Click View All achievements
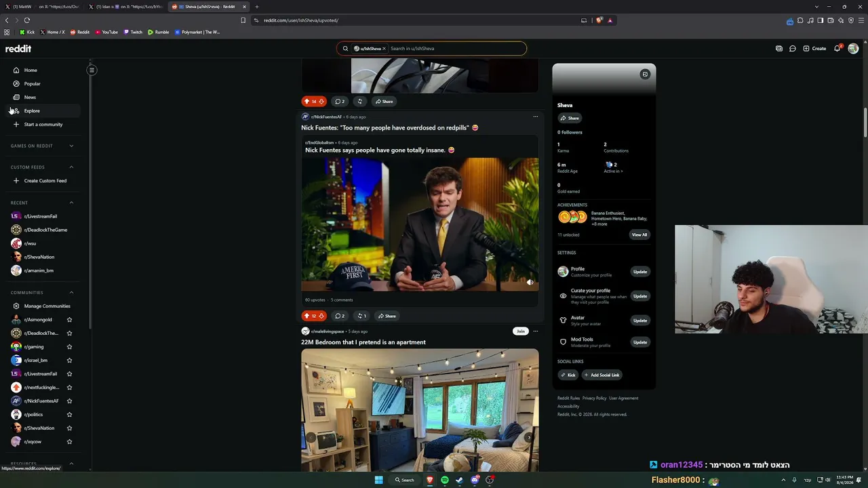The image size is (868, 488). click(x=639, y=235)
